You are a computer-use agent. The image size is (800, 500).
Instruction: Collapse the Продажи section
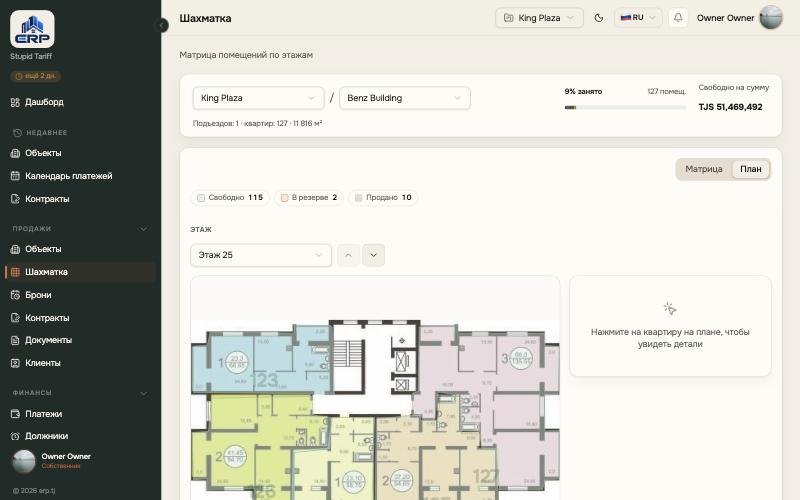point(143,229)
